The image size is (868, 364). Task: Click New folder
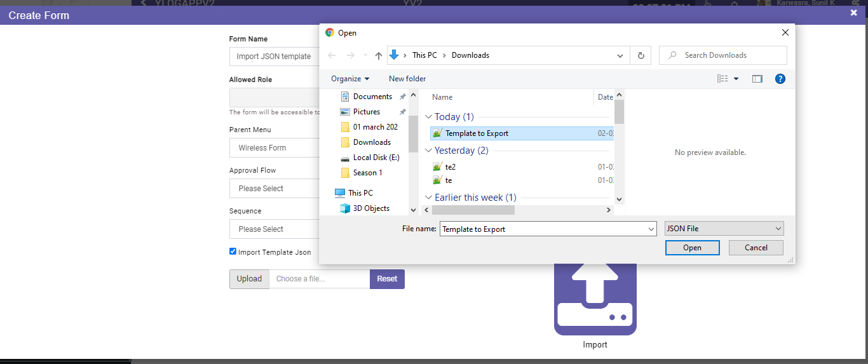407,79
